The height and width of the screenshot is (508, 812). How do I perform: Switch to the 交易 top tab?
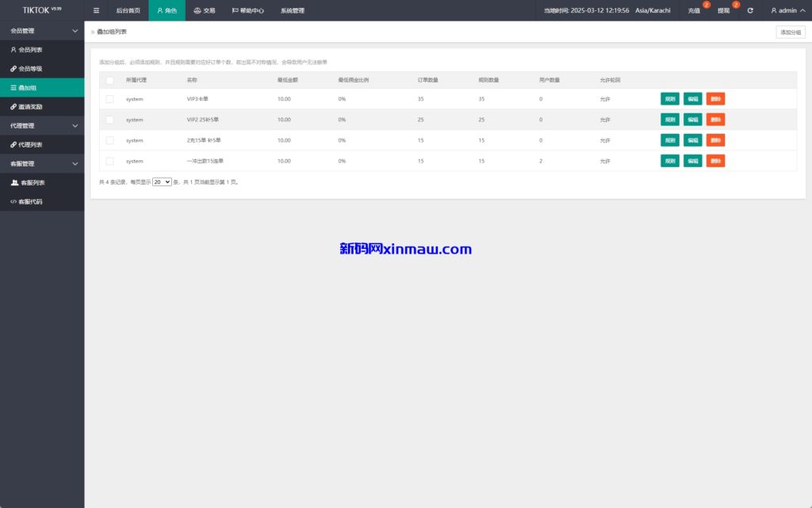(205, 10)
